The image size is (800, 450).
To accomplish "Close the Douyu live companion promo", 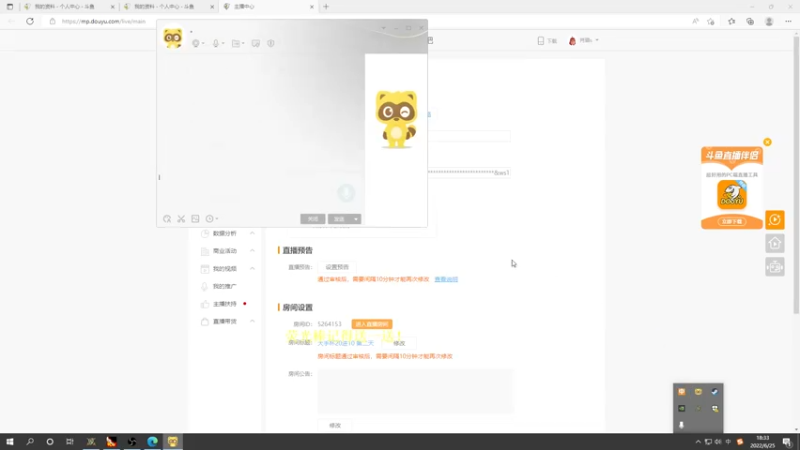I will 767,142.
